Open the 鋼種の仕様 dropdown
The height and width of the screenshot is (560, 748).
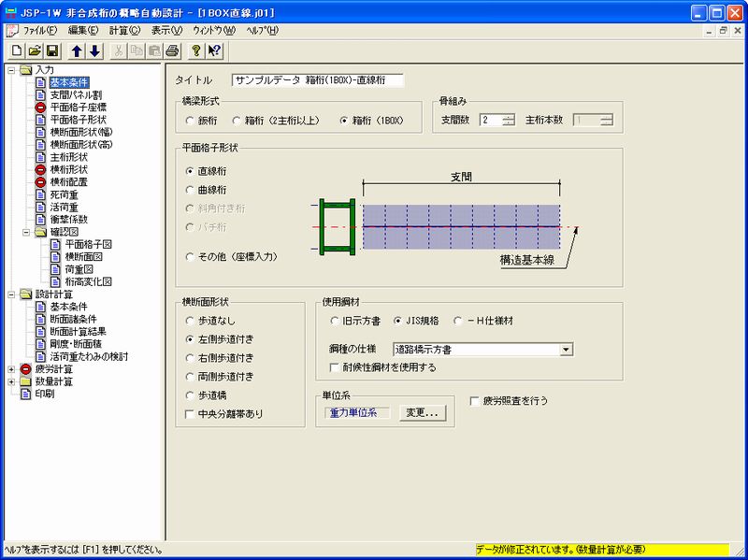tap(567, 350)
